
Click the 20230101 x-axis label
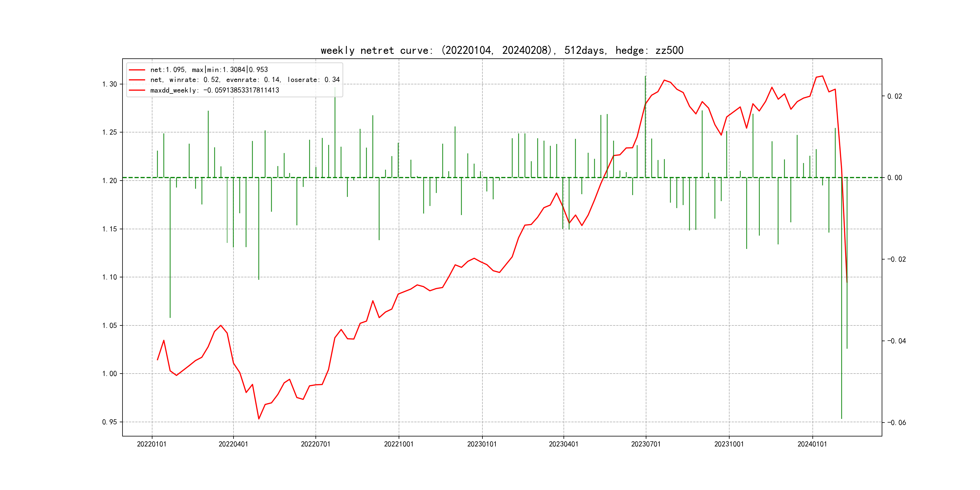click(482, 444)
